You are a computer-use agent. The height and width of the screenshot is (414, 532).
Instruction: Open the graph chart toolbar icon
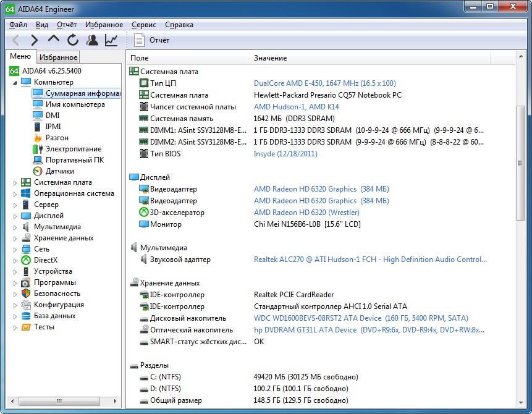[111, 40]
